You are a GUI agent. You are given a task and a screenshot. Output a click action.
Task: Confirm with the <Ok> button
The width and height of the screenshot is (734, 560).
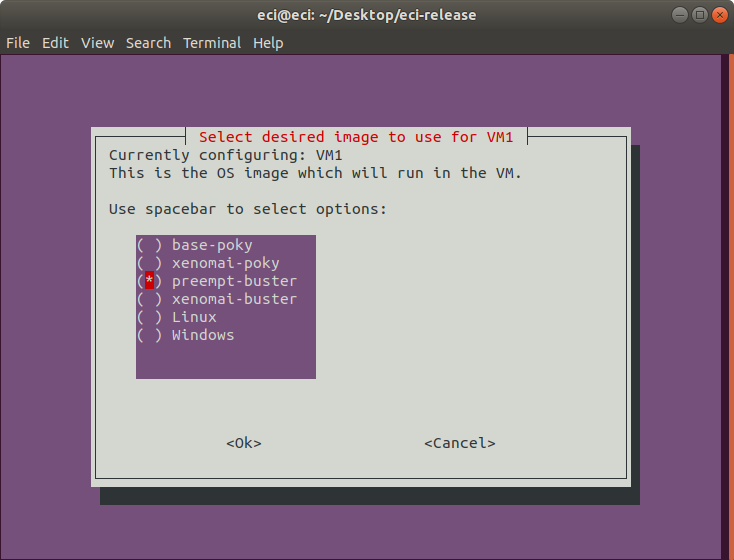pyautogui.click(x=244, y=443)
